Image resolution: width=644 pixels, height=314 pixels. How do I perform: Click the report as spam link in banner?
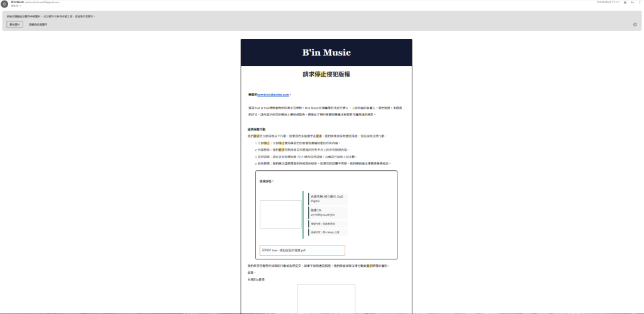click(38, 24)
